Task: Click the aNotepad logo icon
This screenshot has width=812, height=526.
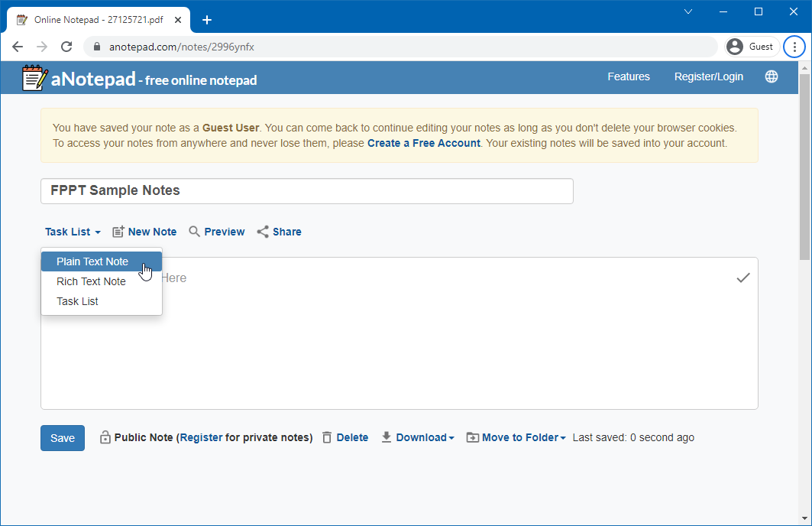Action: coord(34,78)
